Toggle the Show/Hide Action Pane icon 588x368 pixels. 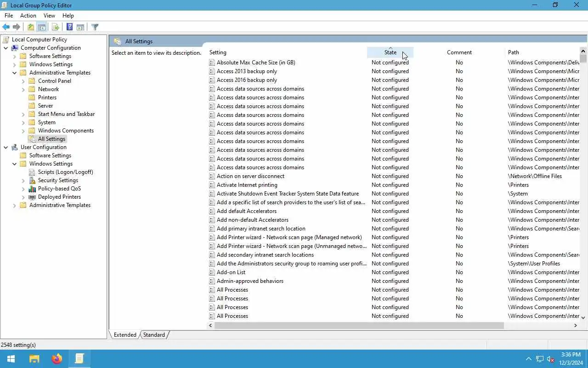pos(80,27)
